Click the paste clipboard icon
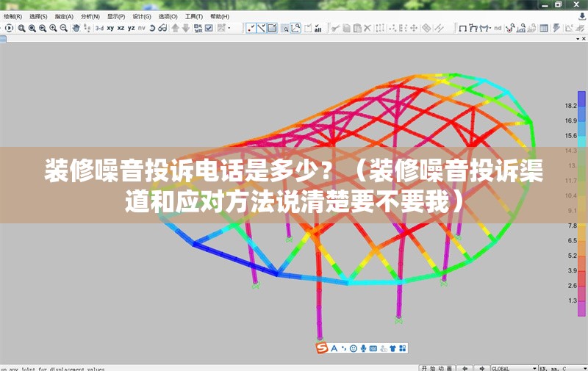Screen dimensions: 588x371 (x=357, y=28)
